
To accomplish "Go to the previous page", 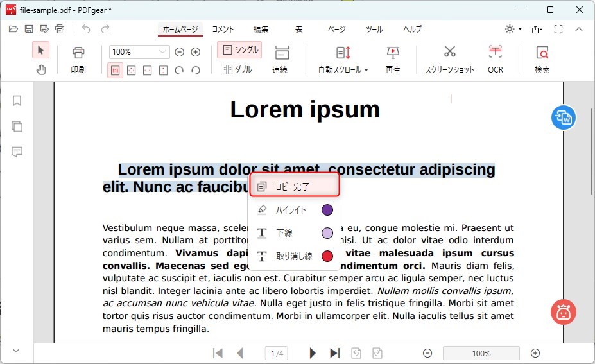I will tap(240, 353).
